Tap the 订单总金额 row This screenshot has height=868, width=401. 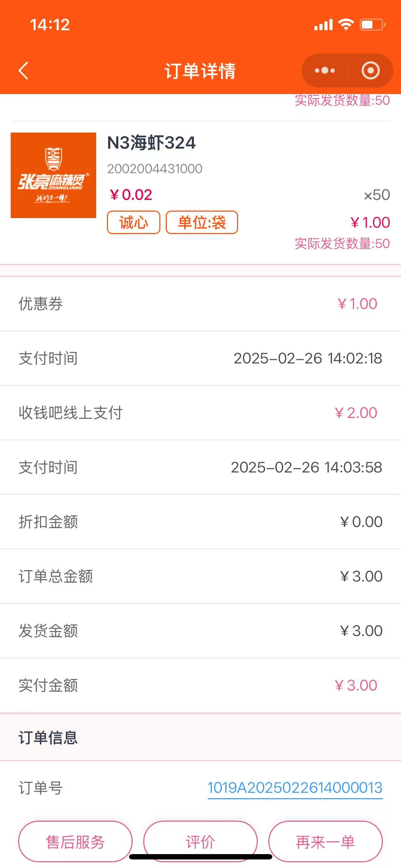(x=200, y=576)
